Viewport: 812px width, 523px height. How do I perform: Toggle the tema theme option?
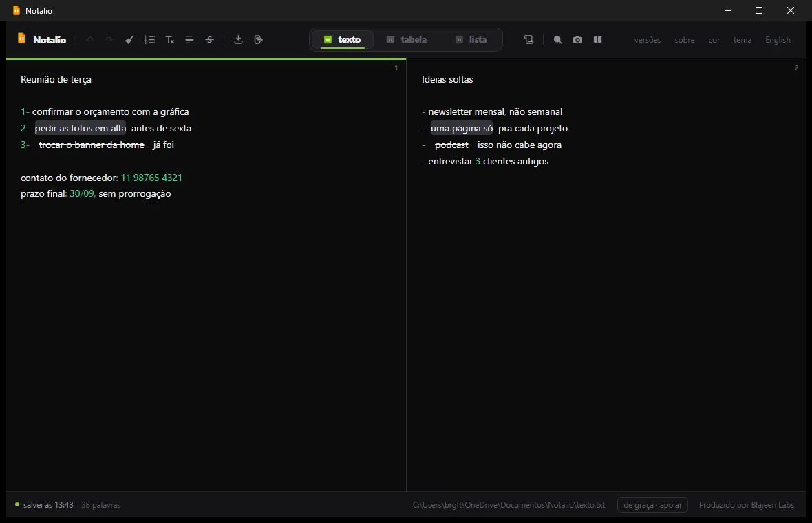coord(742,40)
